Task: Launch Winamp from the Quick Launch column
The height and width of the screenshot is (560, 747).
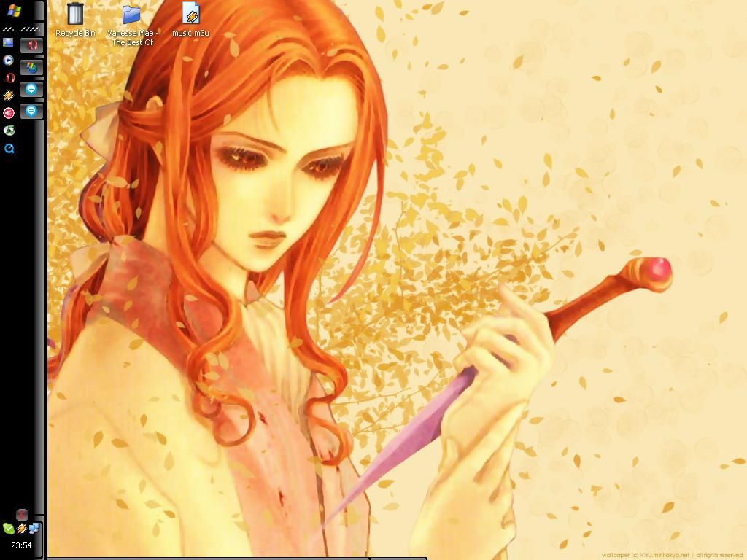Action: click(9, 96)
